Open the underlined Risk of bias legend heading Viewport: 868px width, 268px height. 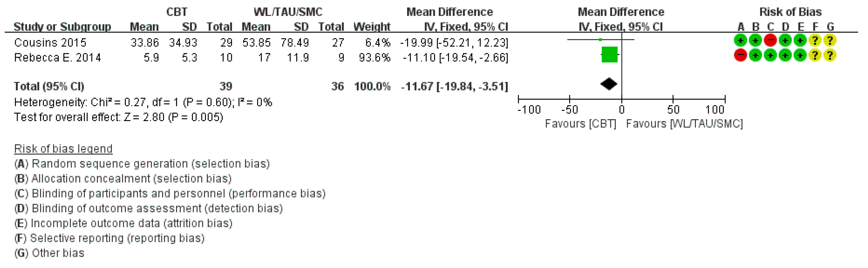(63, 149)
